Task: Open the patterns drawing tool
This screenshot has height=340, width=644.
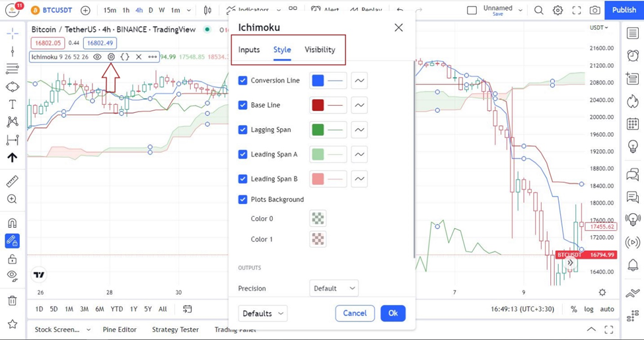Action: tap(13, 121)
